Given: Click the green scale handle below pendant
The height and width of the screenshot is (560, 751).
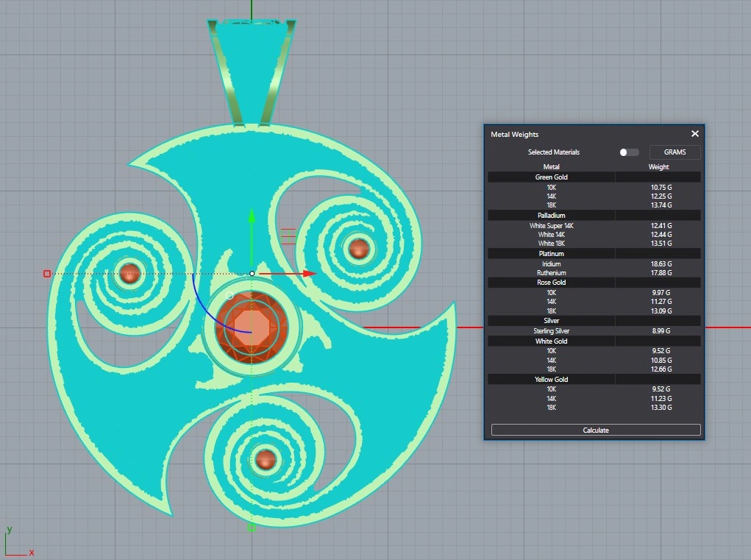Looking at the screenshot, I should pos(252,527).
